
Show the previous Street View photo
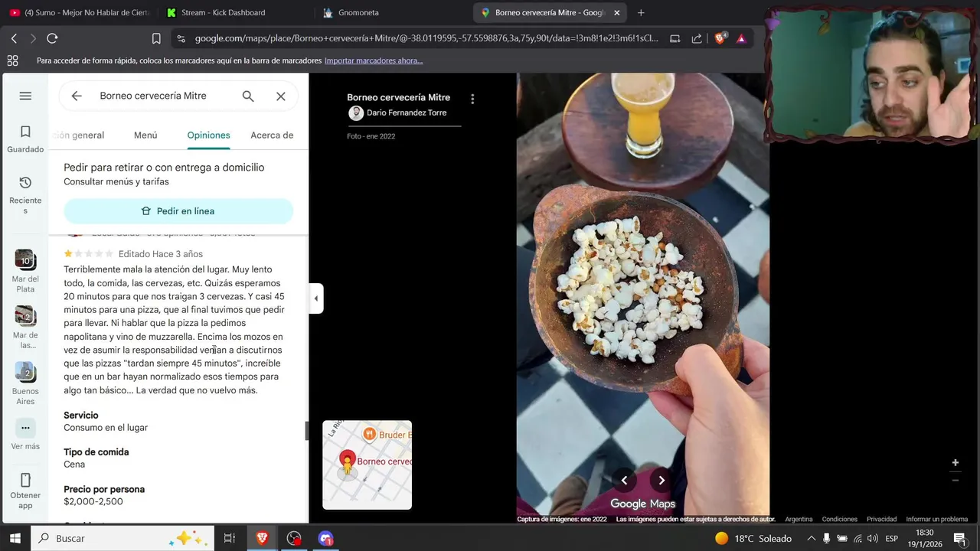(x=624, y=481)
